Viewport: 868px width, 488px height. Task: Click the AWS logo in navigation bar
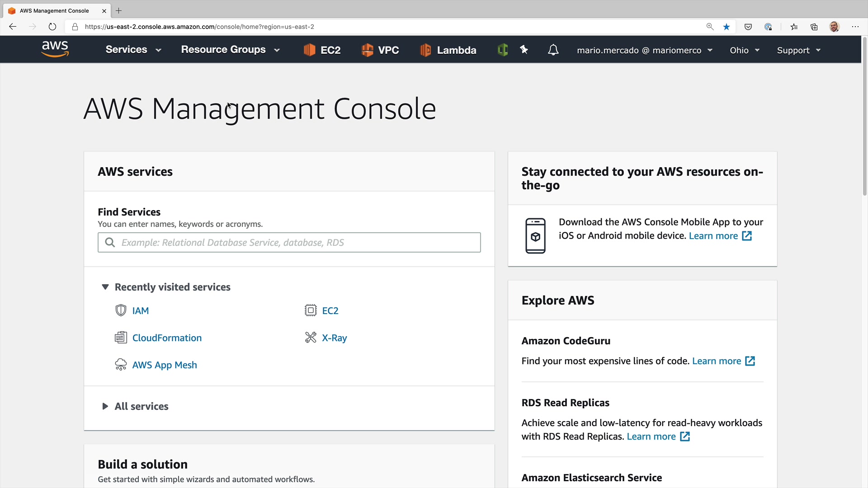click(x=55, y=49)
